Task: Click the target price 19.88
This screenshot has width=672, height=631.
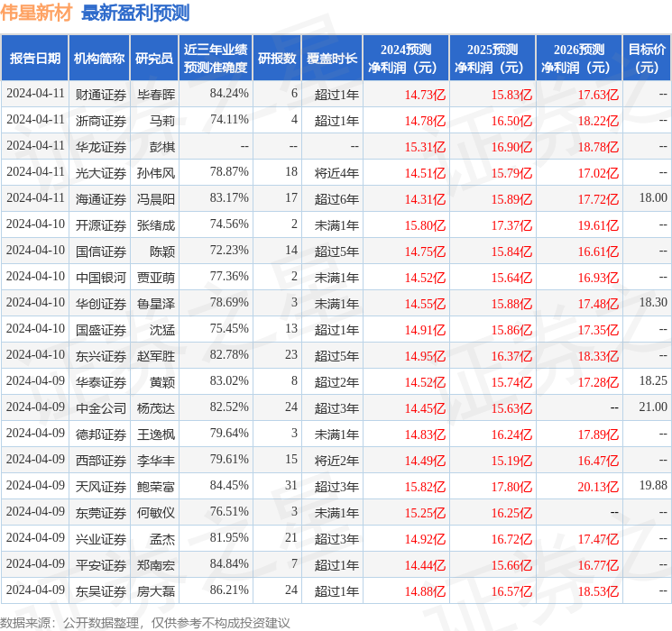Action: pos(653,485)
